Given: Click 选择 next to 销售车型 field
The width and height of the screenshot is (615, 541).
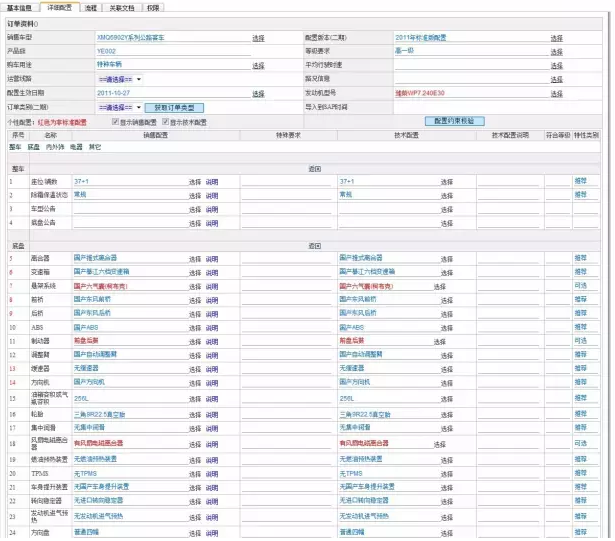Looking at the screenshot, I should point(258,38).
